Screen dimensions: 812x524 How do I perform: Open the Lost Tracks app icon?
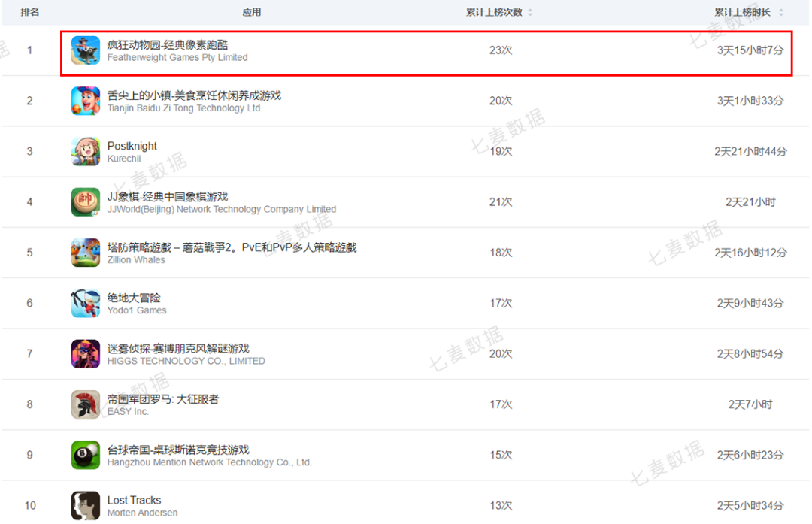coord(86,505)
